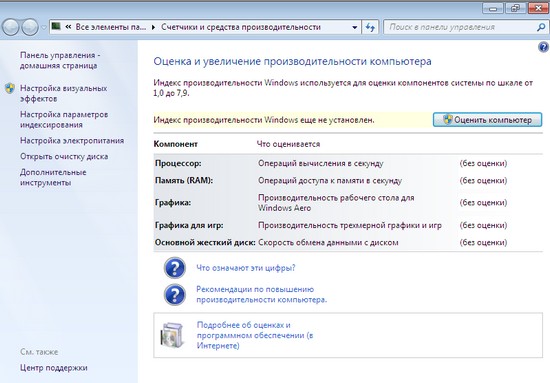The image size is (550, 383).
Task: Open 'Что означают эти цифры?' link
Action: click(246, 268)
